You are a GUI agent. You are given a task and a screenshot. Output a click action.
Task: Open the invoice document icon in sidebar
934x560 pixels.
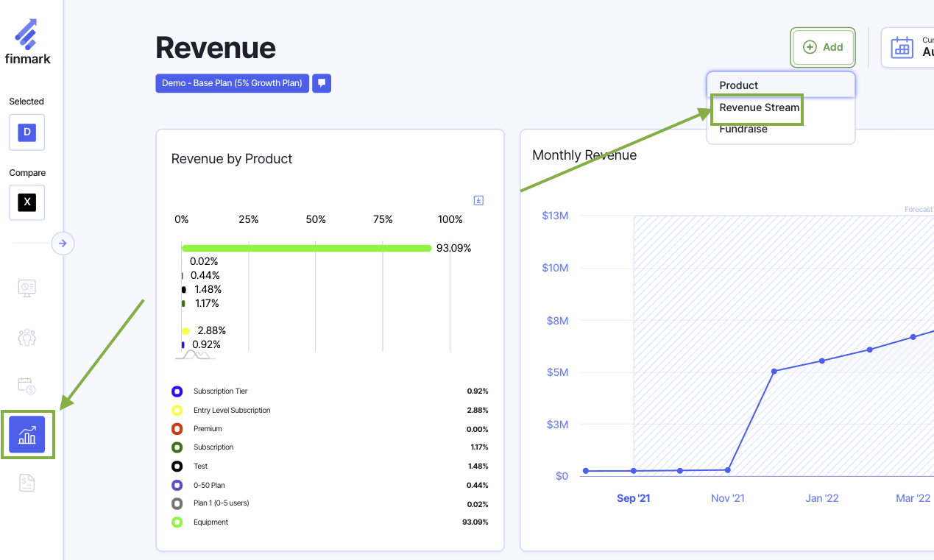27,483
